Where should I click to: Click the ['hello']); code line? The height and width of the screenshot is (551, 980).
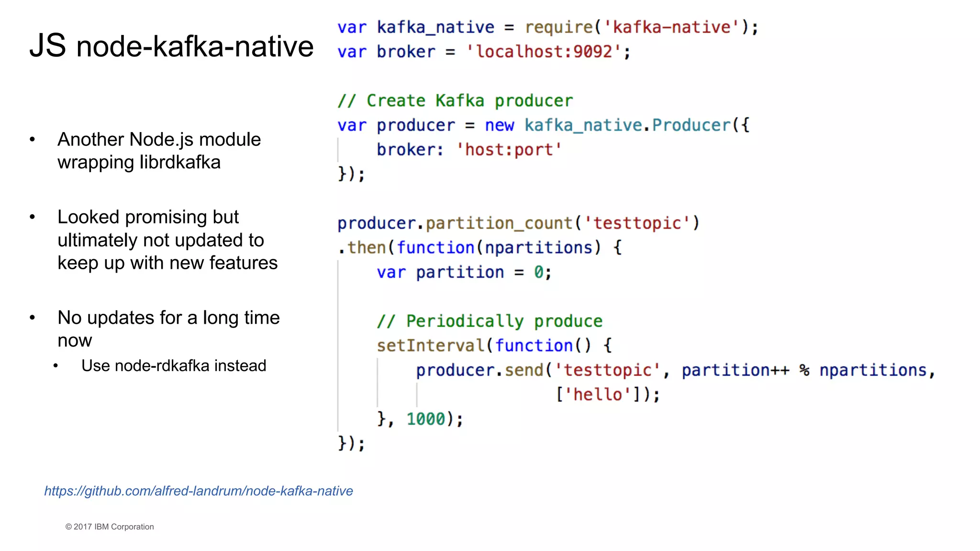point(608,395)
